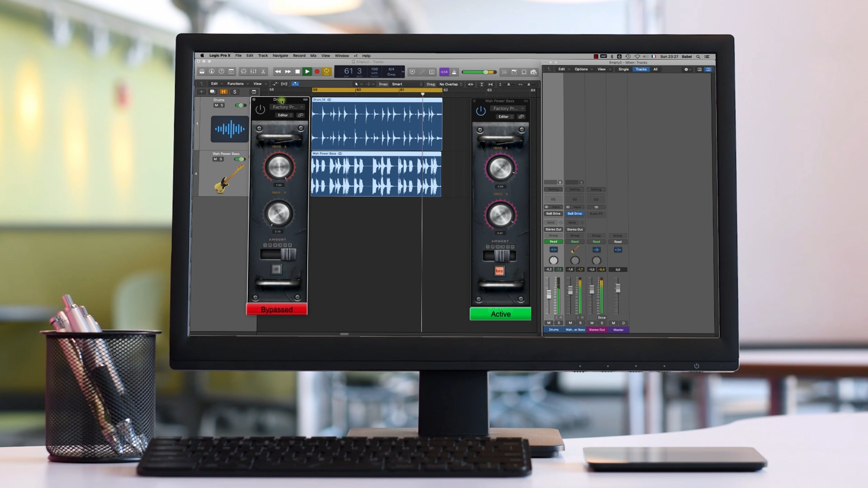Open the Drag No Overlap dropdown
Screen dimensions: 868x488
point(450,84)
